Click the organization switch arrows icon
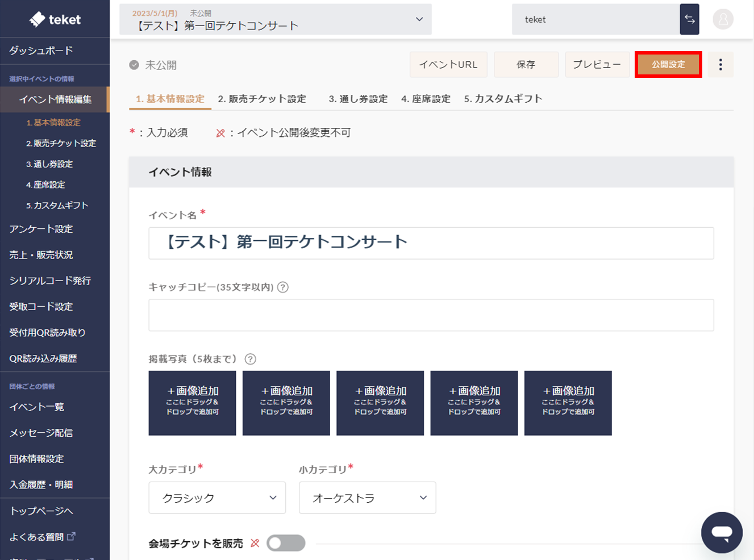754x560 pixels. (689, 19)
